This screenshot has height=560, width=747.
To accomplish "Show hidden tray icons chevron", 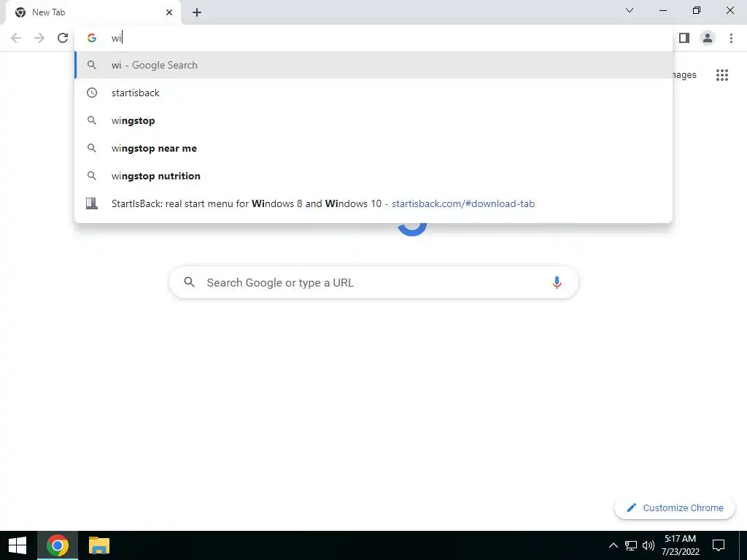I will tap(613, 545).
